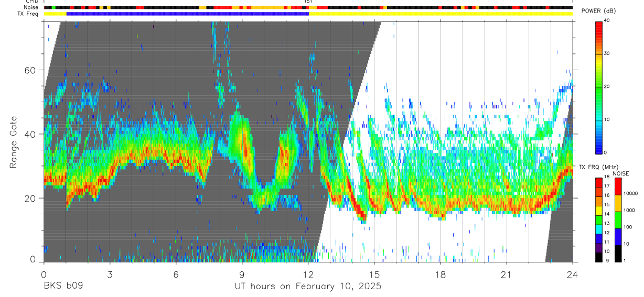Click the 1000 label on the NOISE legend
644x297 pixels.
pos(630,210)
